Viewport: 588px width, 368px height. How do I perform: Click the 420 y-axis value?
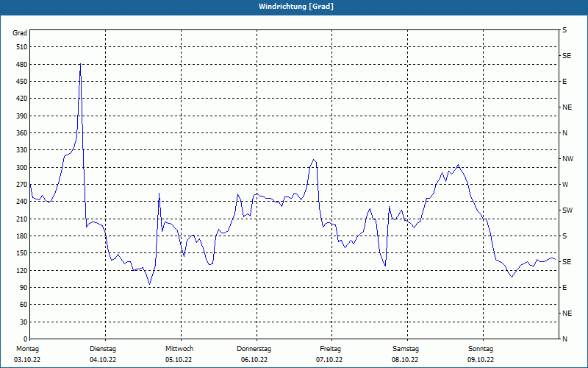(x=22, y=99)
